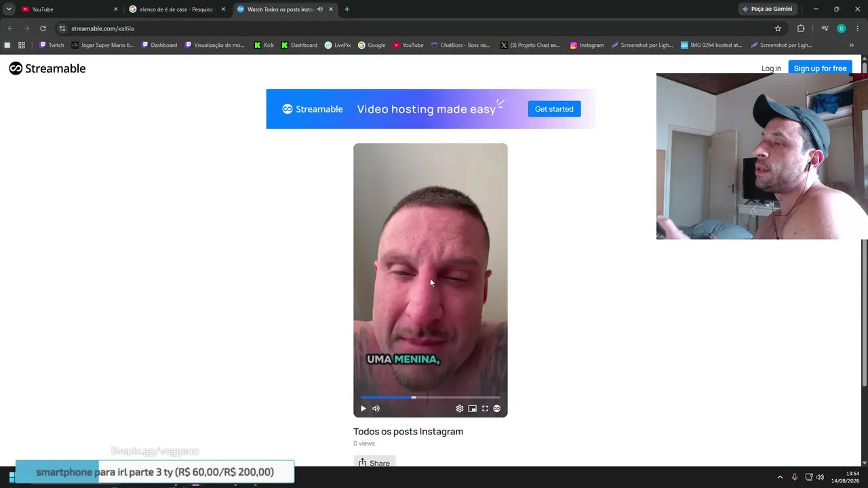
Task: Open the Google bookmark
Action: click(372, 45)
